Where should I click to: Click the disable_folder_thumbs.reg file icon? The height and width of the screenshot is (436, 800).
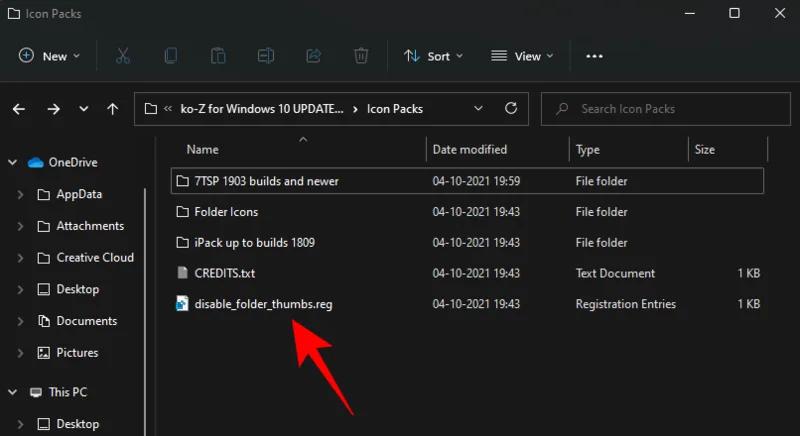tap(182, 303)
